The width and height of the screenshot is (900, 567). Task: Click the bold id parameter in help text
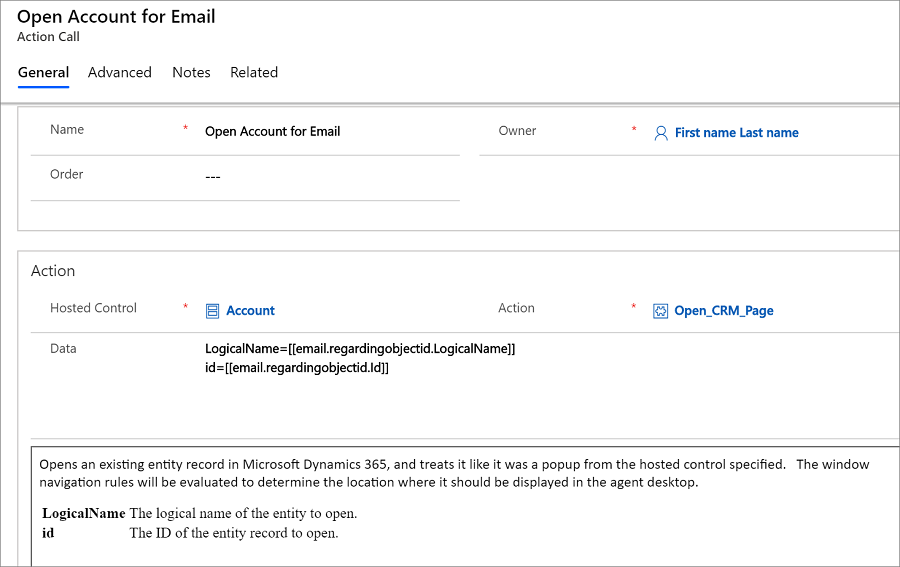(48, 533)
